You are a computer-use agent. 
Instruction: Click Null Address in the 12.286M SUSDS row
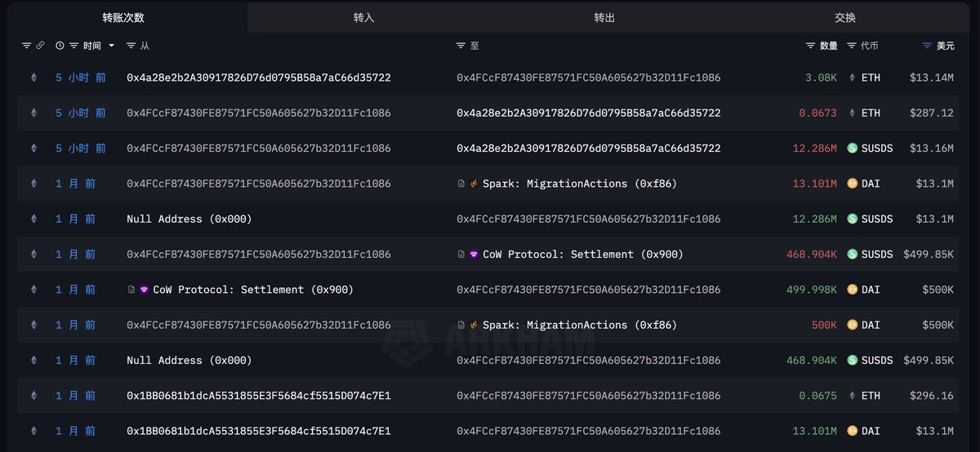click(x=189, y=219)
